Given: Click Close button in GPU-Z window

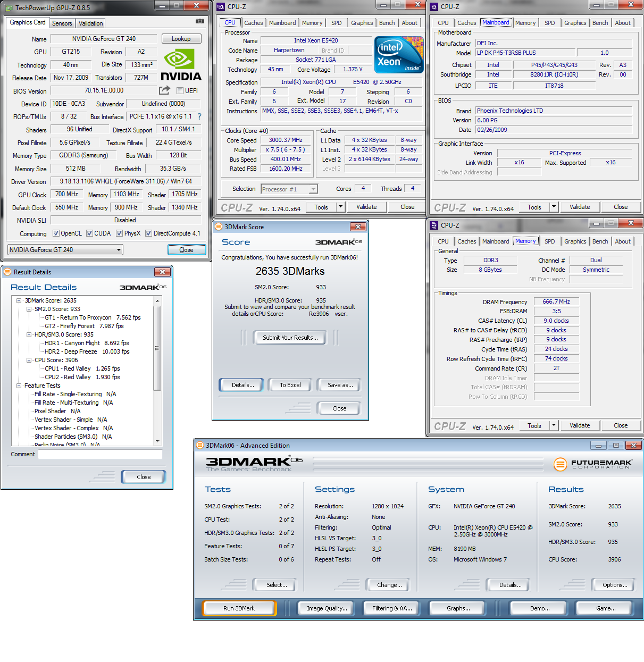Looking at the screenshot, I should [x=186, y=250].
